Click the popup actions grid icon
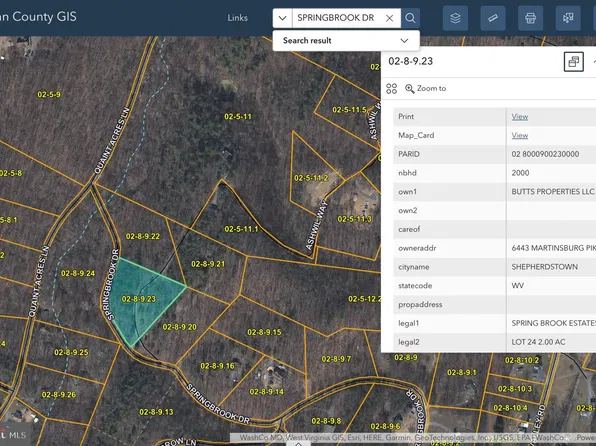Image resolution: width=596 pixels, height=446 pixels. (392, 89)
